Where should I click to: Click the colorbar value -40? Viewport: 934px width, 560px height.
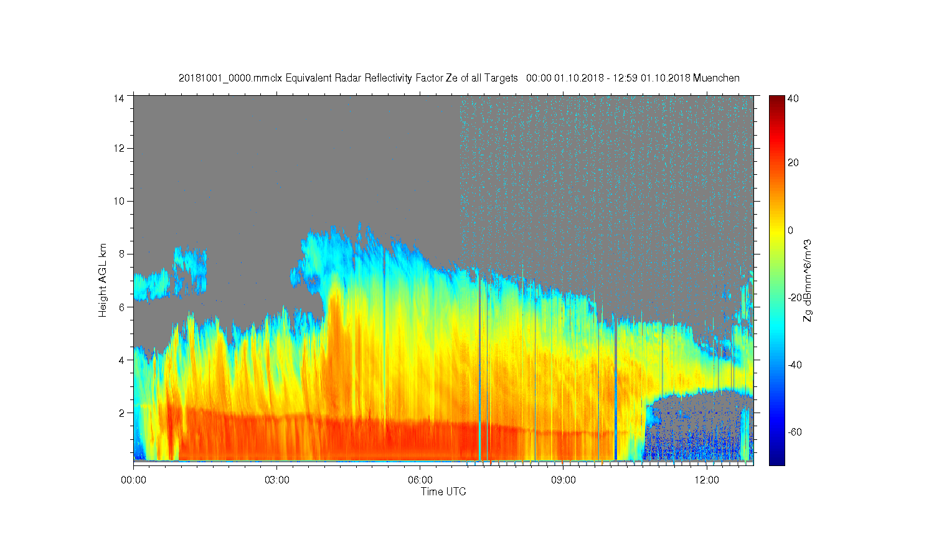tap(795, 365)
